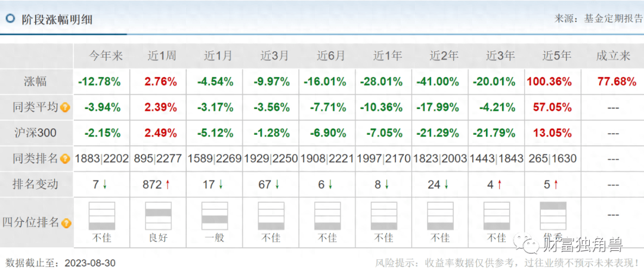Click the red up arrow beside 872
Image resolution: width=644 pixels, height=273 pixels.
point(167,185)
